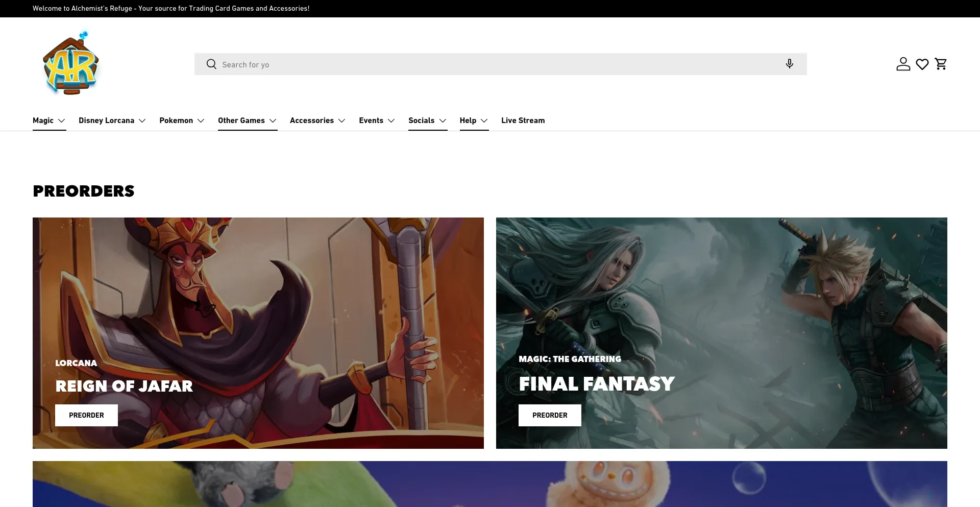Click the welcome announcement bar text
This screenshot has height=507, width=980.
click(x=171, y=8)
